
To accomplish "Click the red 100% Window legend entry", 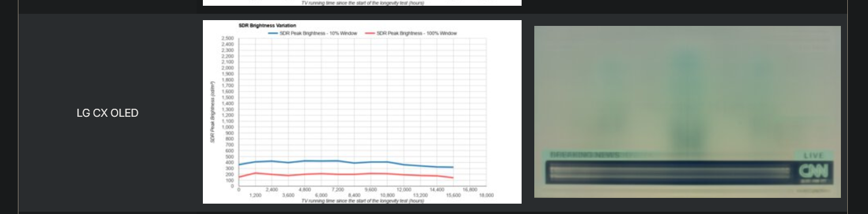I will point(411,33).
